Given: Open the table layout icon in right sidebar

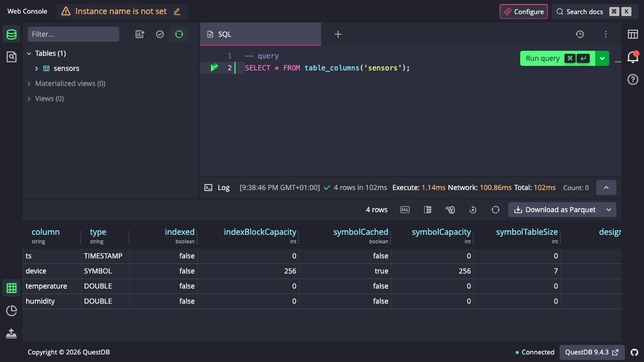Looking at the screenshot, I should tap(632, 34).
